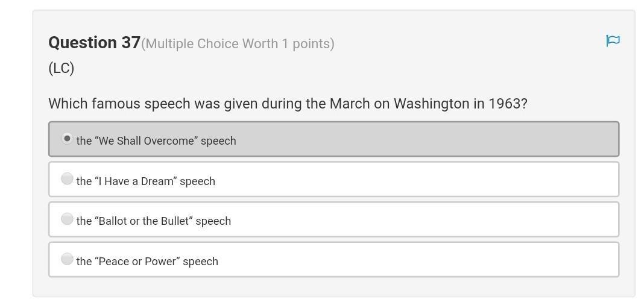This screenshot has height=305, width=644.
Task: Click the word "famous" in the question prompt
Action: click(113, 104)
